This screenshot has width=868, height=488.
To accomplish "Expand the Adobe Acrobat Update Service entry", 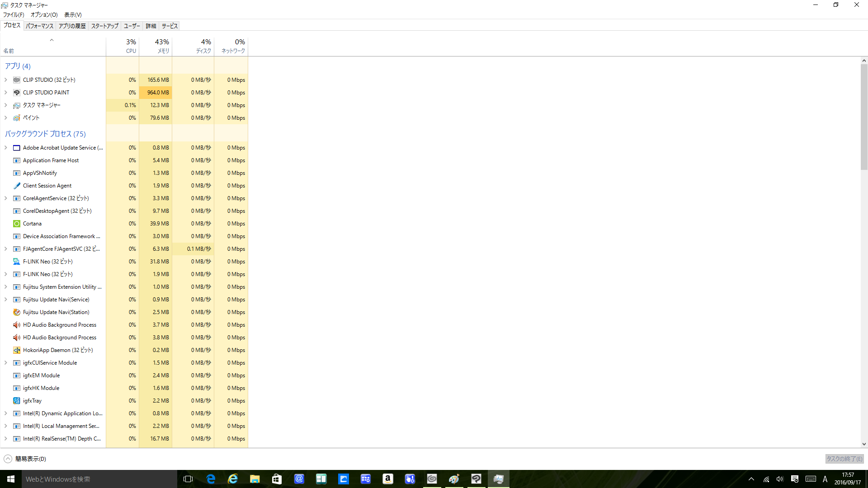I will tap(6, 148).
